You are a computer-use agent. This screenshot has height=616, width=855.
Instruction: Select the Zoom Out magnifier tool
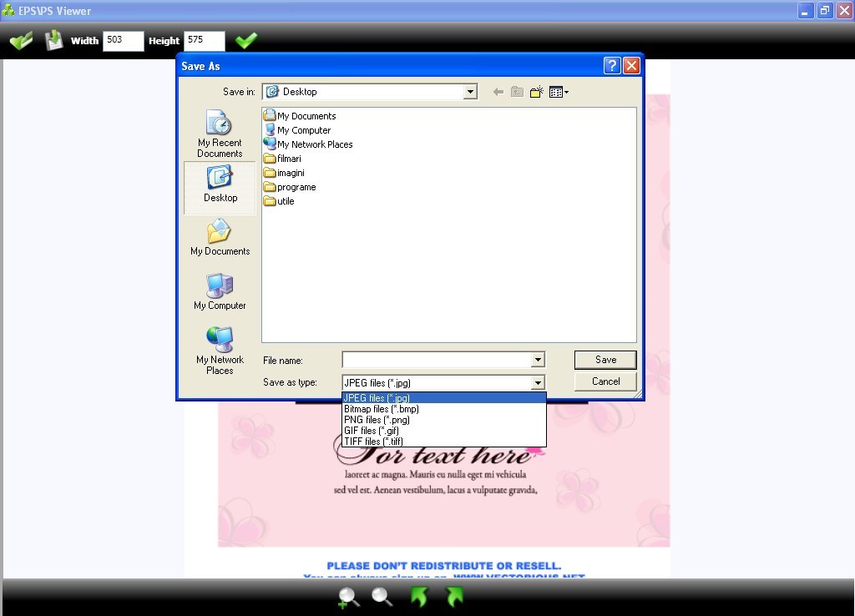tap(382, 597)
